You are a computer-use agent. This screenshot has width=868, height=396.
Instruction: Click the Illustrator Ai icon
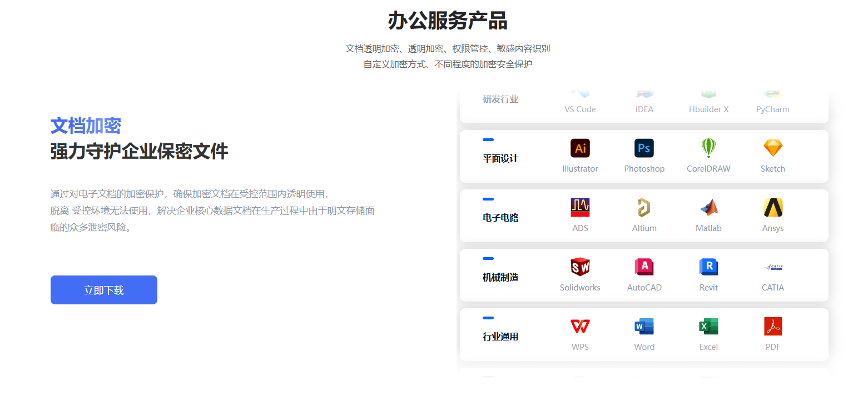(580, 148)
